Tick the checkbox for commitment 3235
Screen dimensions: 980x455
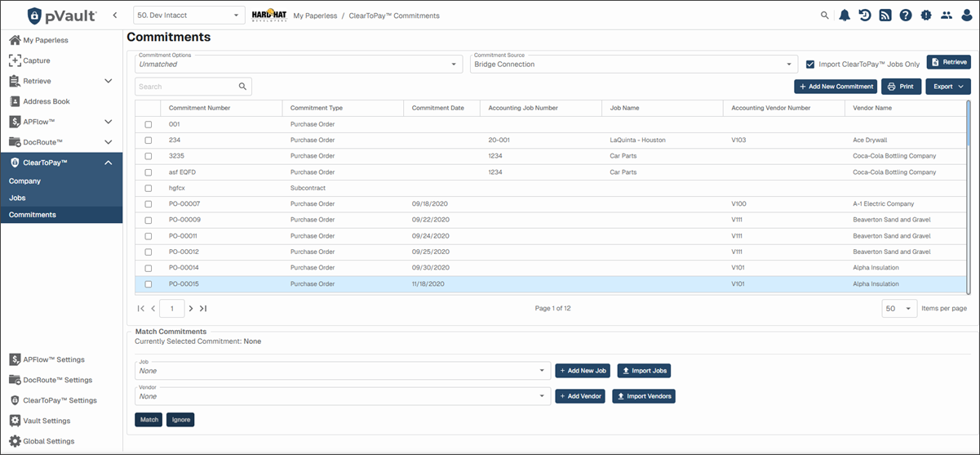(148, 156)
